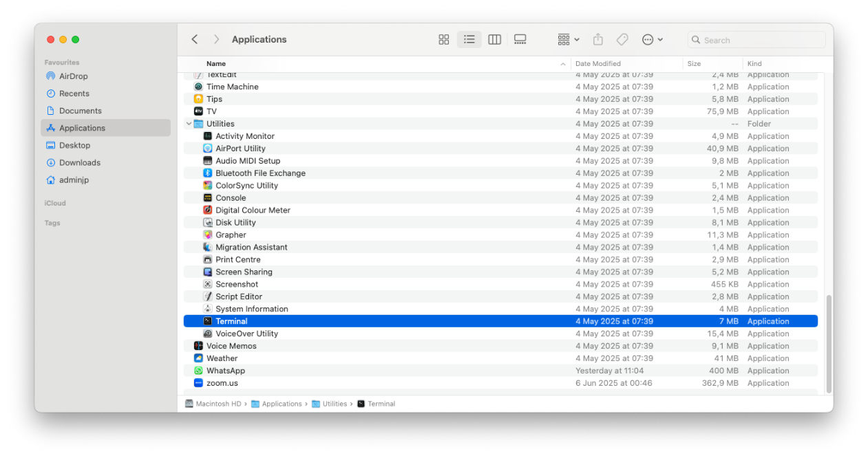Click the vertical scrollbar thumb

tap(829, 344)
